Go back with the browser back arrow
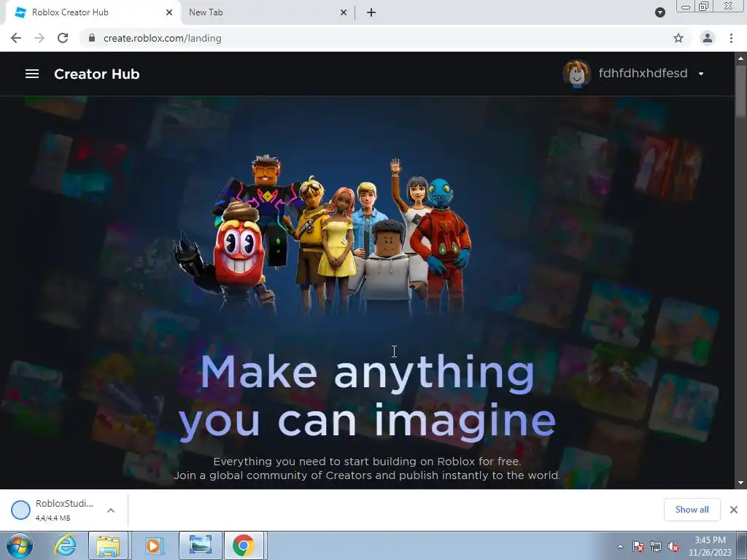747x560 pixels. pyautogui.click(x=16, y=38)
